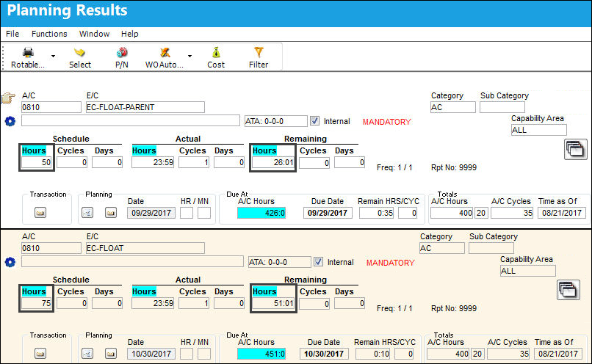This screenshot has height=364, width=592.
Task: Click Planning Date field 09/29/2017
Action: [x=151, y=213]
